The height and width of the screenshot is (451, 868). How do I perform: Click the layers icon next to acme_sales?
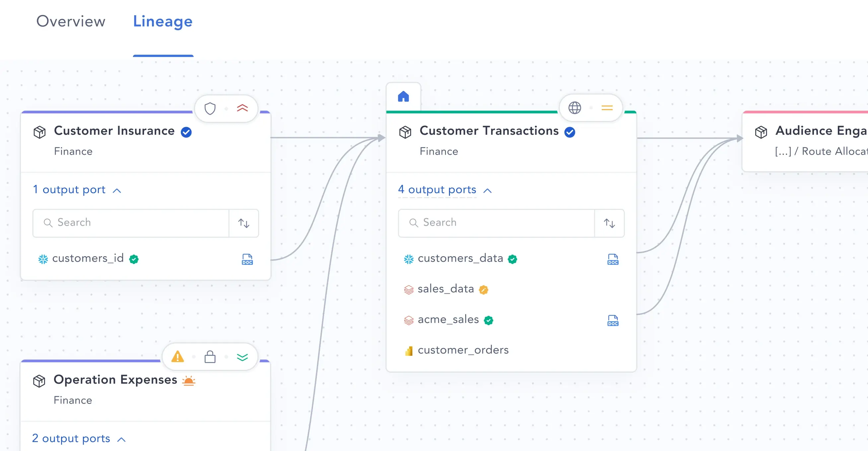click(x=409, y=320)
